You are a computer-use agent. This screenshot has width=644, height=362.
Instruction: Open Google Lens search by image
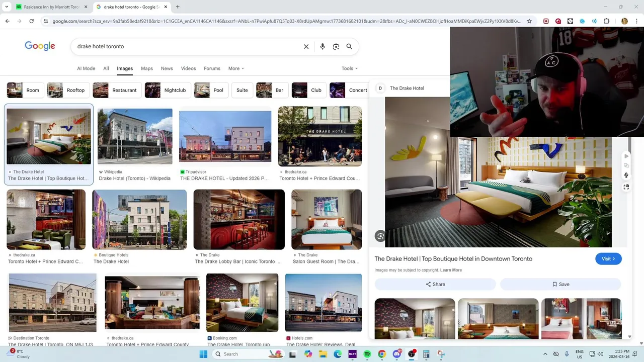click(336, 46)
